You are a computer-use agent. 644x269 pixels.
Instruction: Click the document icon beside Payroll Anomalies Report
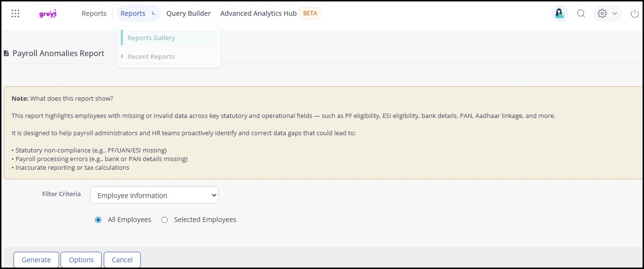pos(6,54)
